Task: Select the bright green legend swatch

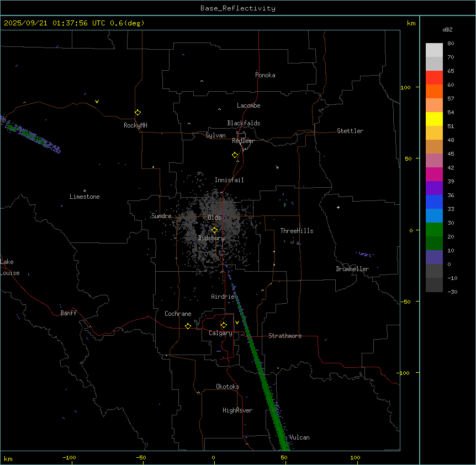Action: click(434, 229)
